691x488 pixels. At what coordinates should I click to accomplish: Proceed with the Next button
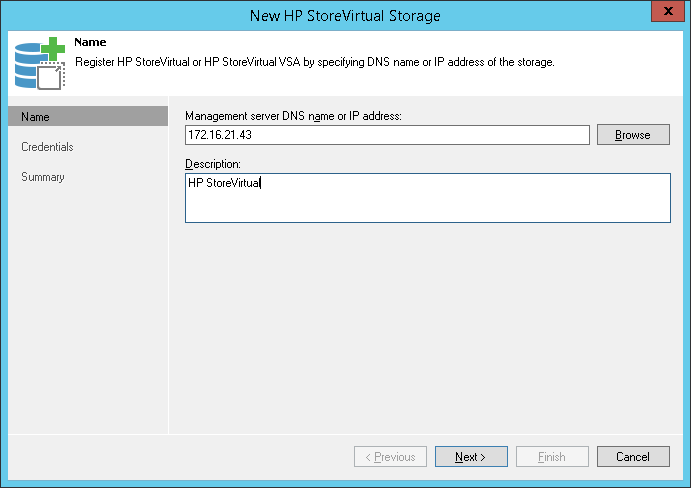tap(471, 457)
